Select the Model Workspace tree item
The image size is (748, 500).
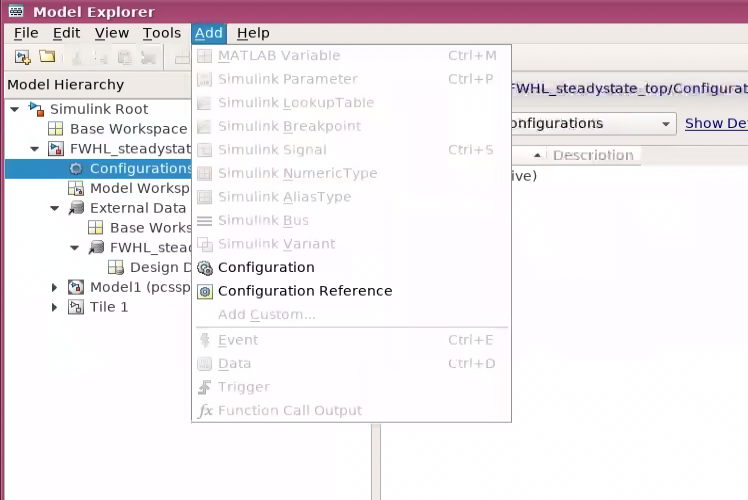coord(140,188)
